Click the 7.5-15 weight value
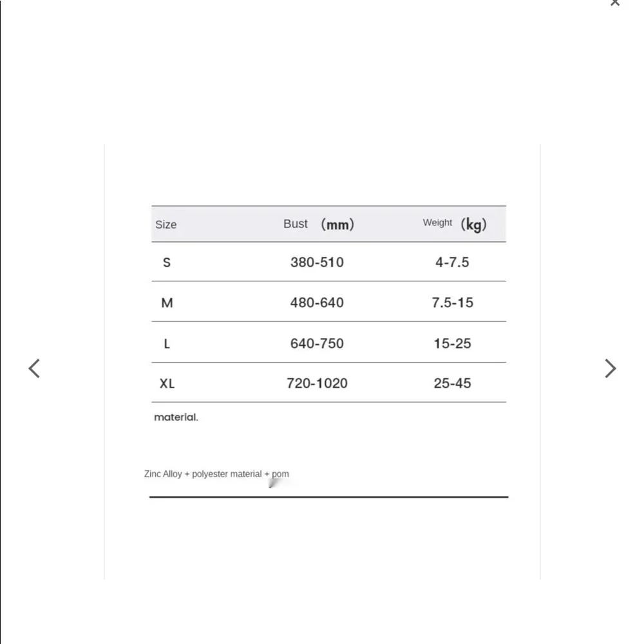644x644 pixels. point(453,303)
